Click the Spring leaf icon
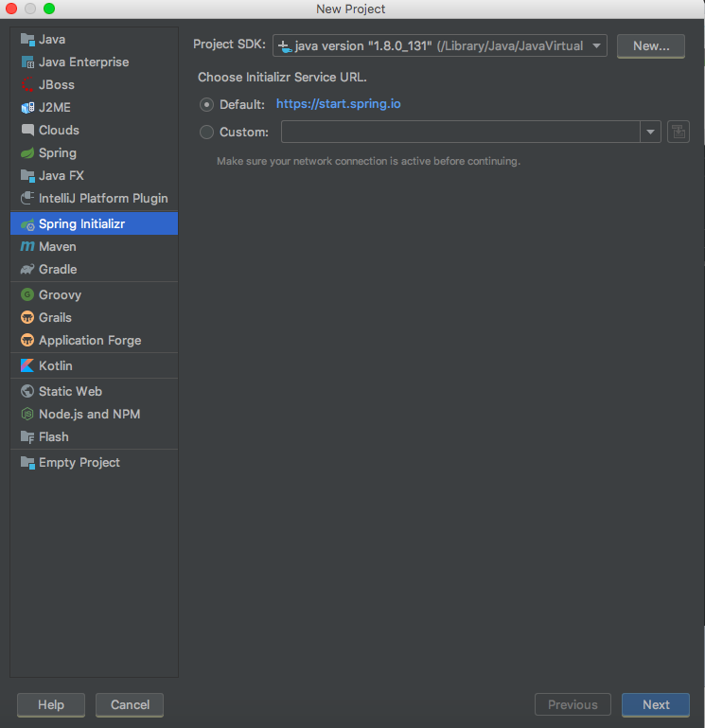The image size is (705, 728). coord(27,153)
